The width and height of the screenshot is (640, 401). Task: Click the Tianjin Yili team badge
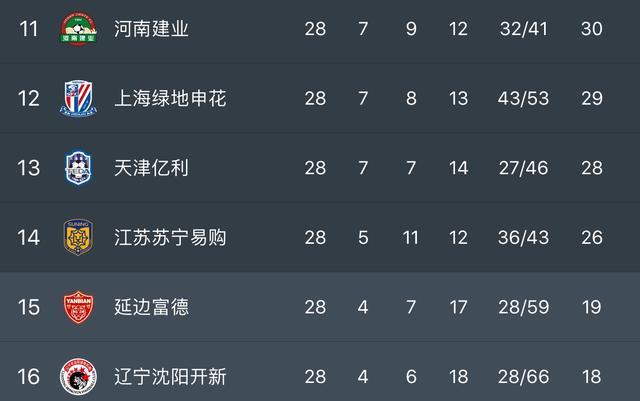click(x=80, y=167)
